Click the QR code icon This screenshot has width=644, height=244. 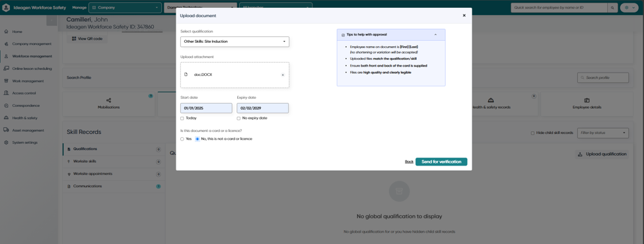click(x=74, y=38)
